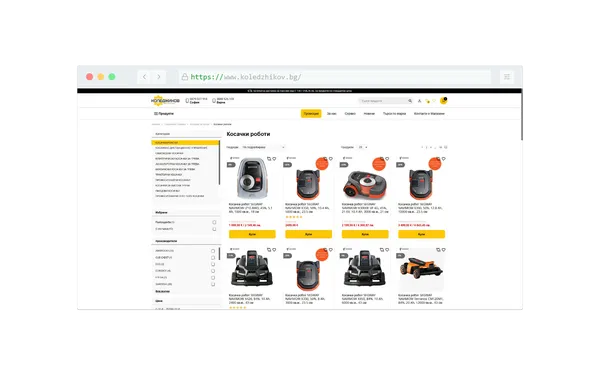Open the Подредени sort order dropdown
Viewport: 600px width, 375px height.
click(x=263, y=147)
